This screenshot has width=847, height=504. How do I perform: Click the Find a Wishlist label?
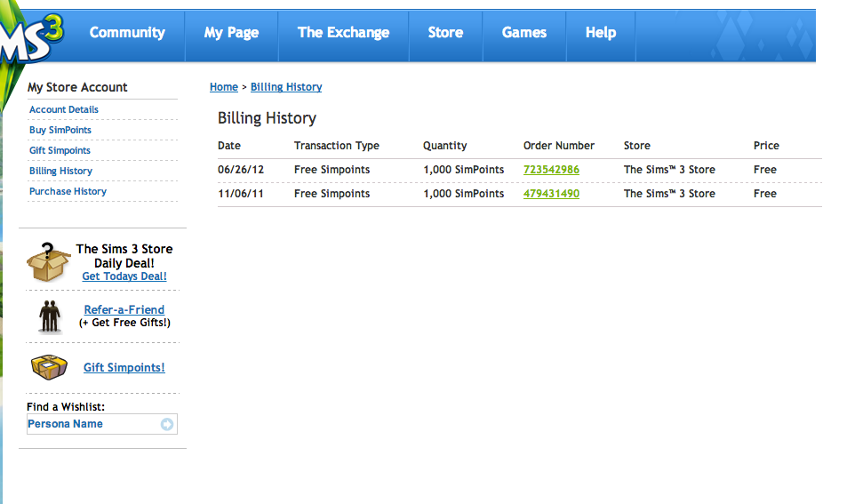click(x=66, y=407)
